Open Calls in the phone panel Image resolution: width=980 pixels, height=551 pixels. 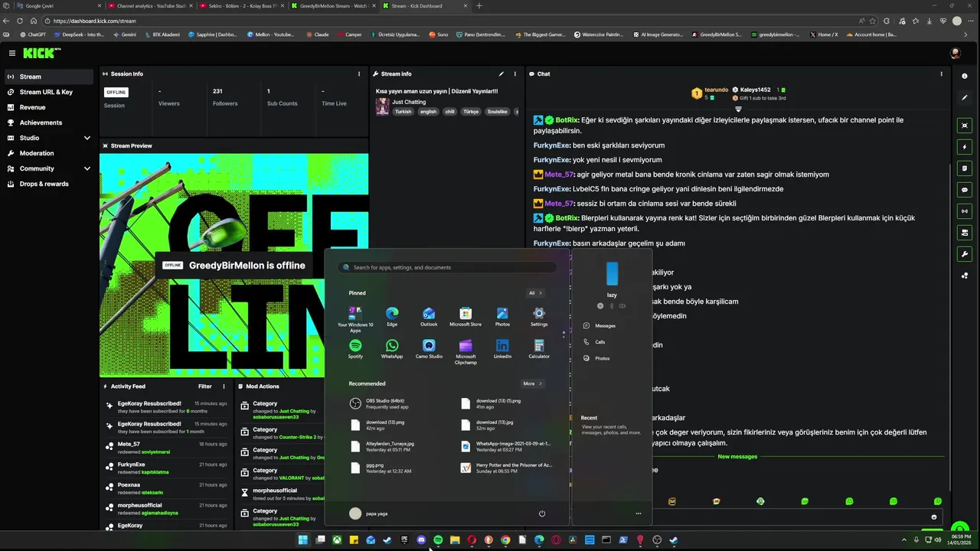click(594, 342)
